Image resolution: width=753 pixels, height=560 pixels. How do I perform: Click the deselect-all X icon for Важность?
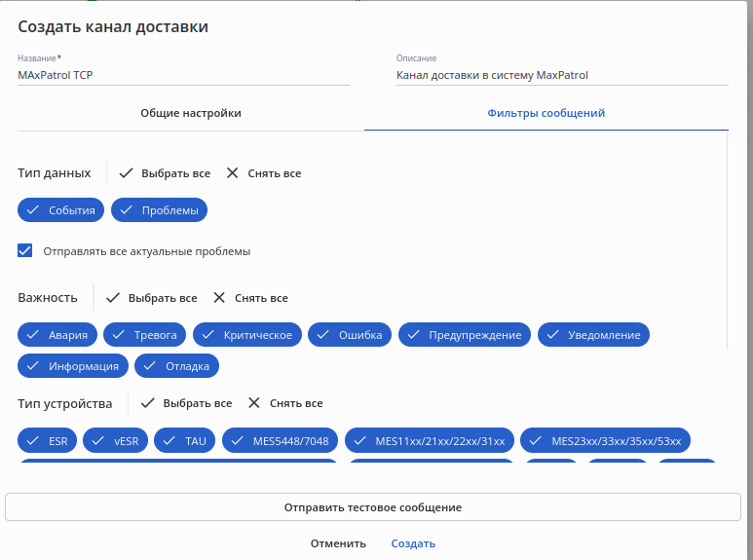[219, 298]
